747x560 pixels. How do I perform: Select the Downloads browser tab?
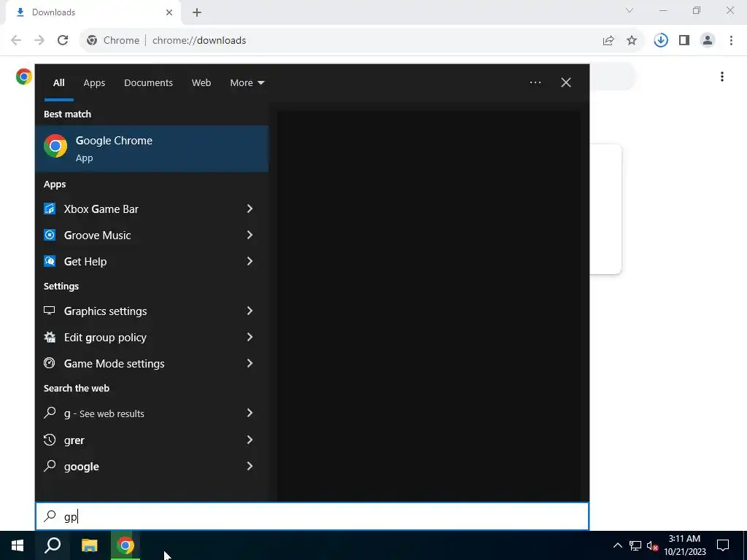[93, 13]
